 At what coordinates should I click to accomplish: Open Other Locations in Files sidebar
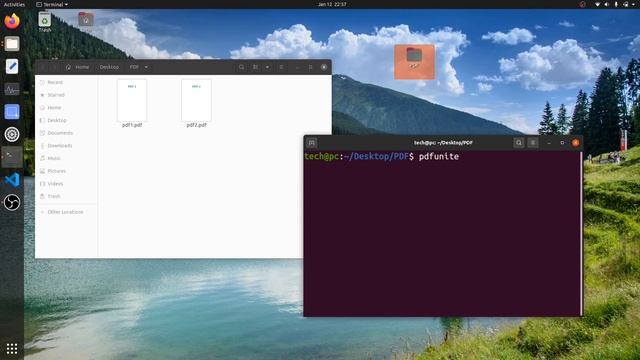click(67, 212)
